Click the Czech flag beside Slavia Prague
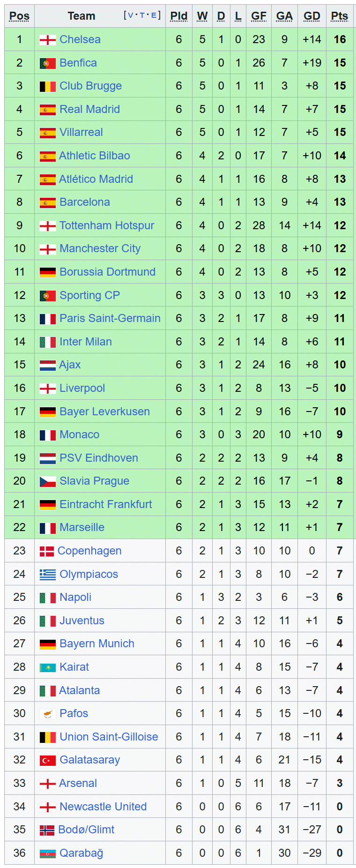 (x=48, y=481)
